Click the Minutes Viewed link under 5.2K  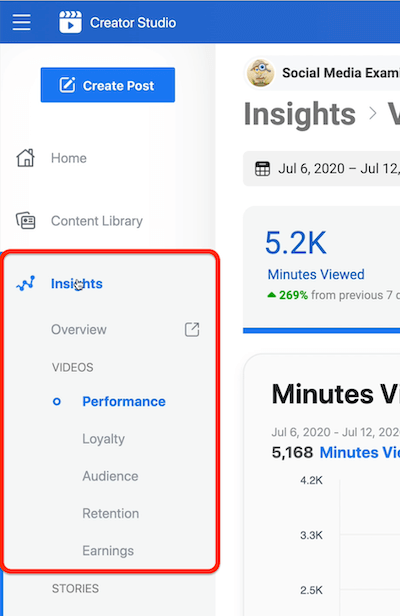click(x=316, y=274)
